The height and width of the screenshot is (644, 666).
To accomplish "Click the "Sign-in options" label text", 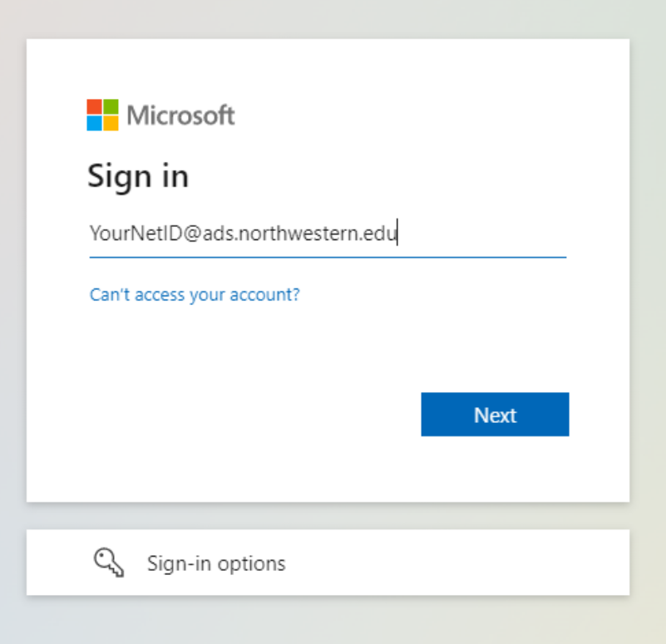I will tap(216, 563).
